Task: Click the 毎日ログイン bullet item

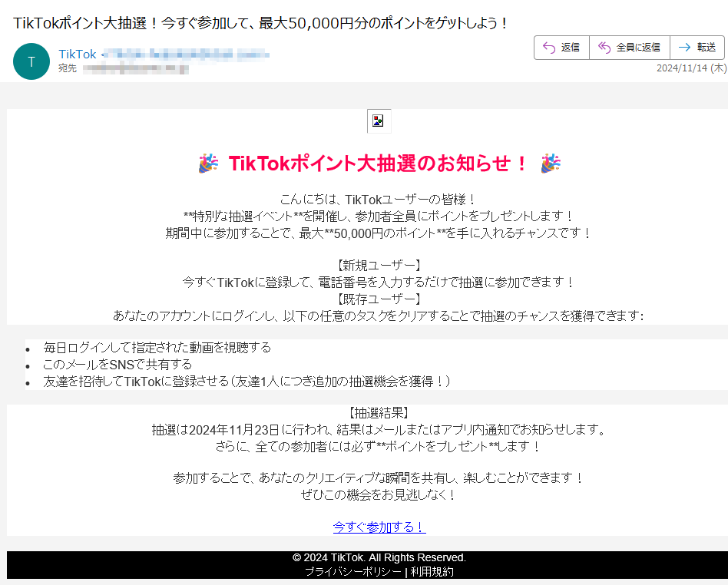Action: [157, 348]
